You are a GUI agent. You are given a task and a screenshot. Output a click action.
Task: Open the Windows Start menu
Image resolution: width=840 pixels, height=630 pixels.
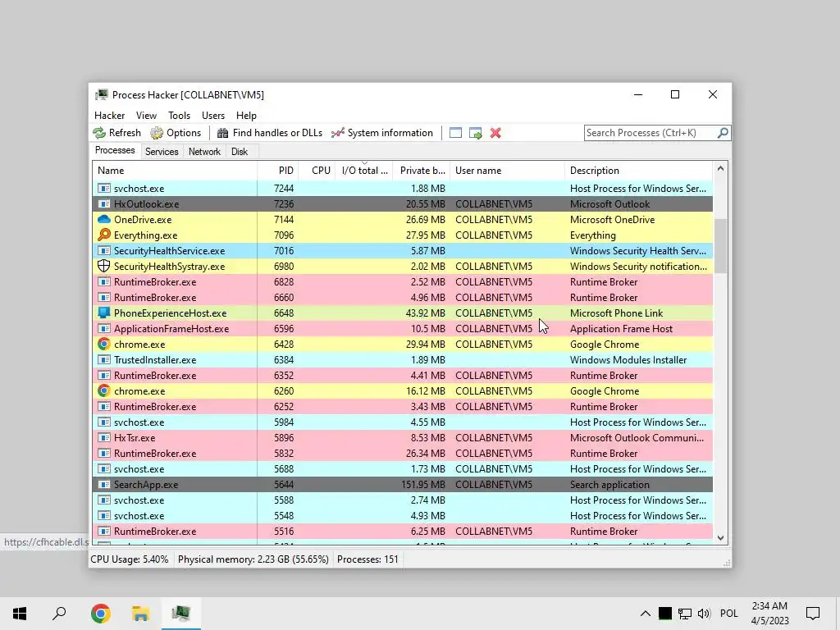[x=20, y=614]
